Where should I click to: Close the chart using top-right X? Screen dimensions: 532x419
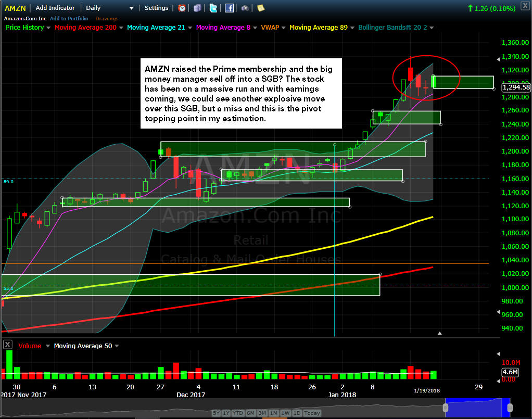(525, 6)
